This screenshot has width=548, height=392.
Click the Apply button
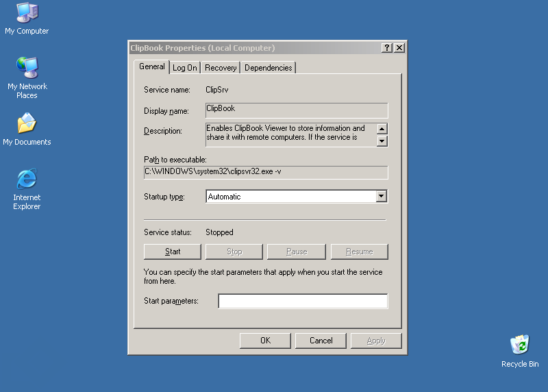376,341
